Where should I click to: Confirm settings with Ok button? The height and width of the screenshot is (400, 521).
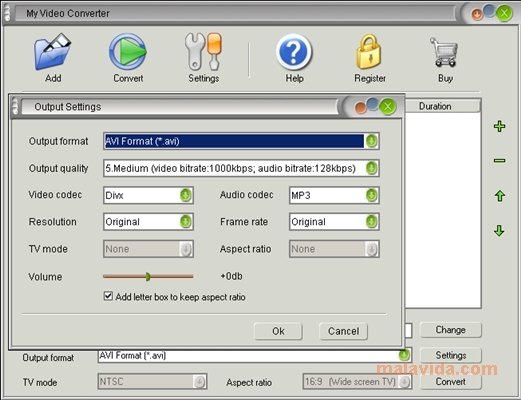coord(278,331)
